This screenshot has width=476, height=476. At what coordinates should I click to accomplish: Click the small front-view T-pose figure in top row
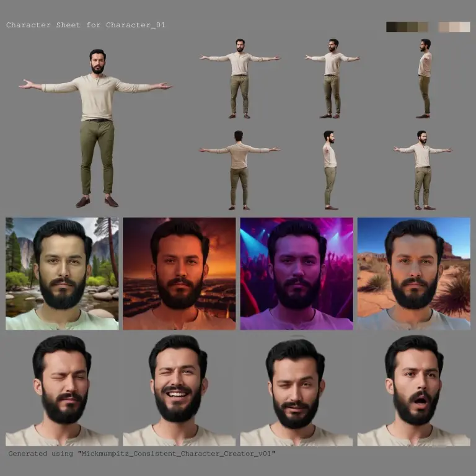tap(239, 78)
